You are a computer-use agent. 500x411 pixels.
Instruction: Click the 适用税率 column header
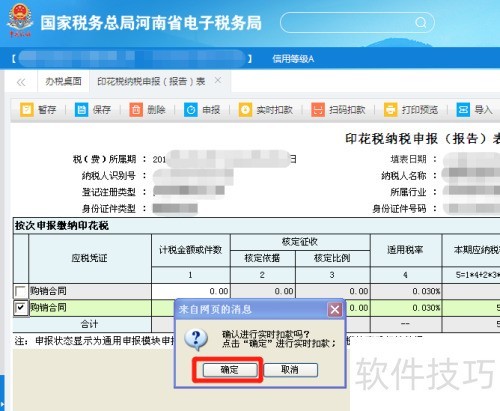pyautogui.click(x=405, y=250)
